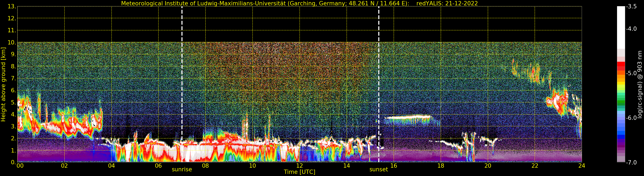This screenshot has width=644, height=176.
Task: Click height axis tick label 0
Action: [x=13, y=163]
